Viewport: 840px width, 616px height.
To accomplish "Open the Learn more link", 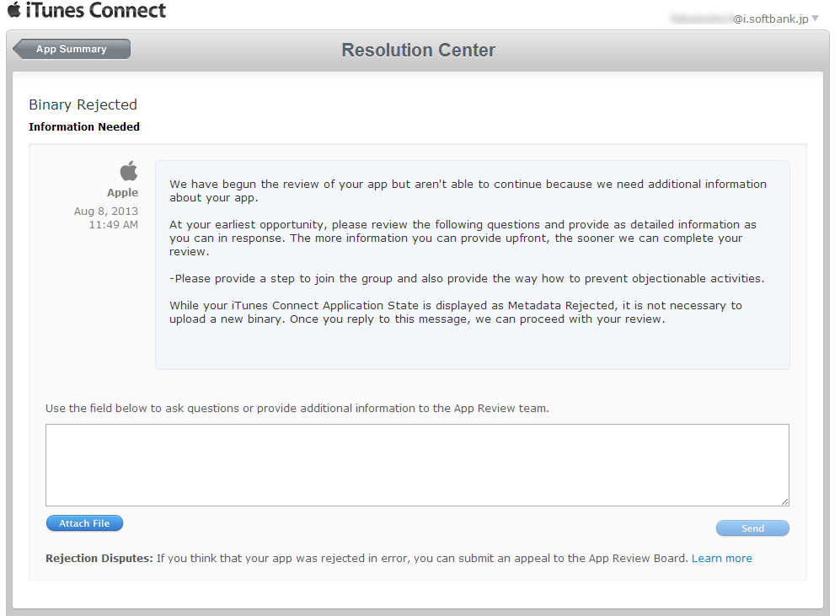I will pos(721,558).
